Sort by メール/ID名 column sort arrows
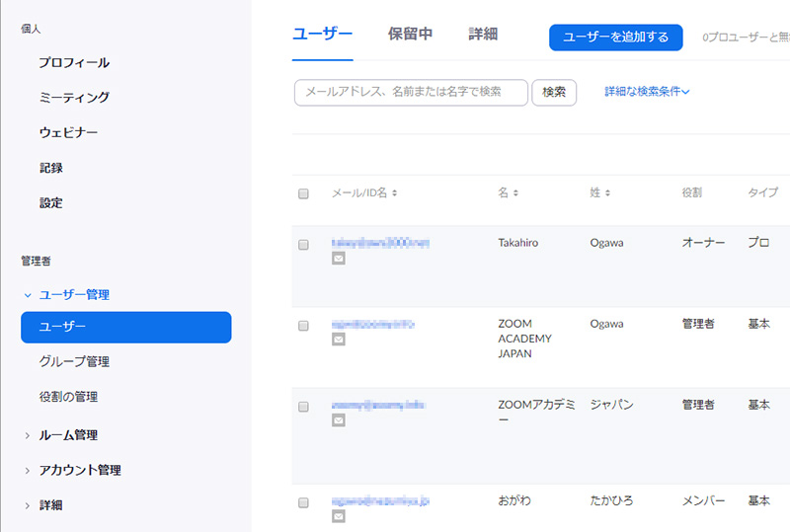 click(395, 193)
